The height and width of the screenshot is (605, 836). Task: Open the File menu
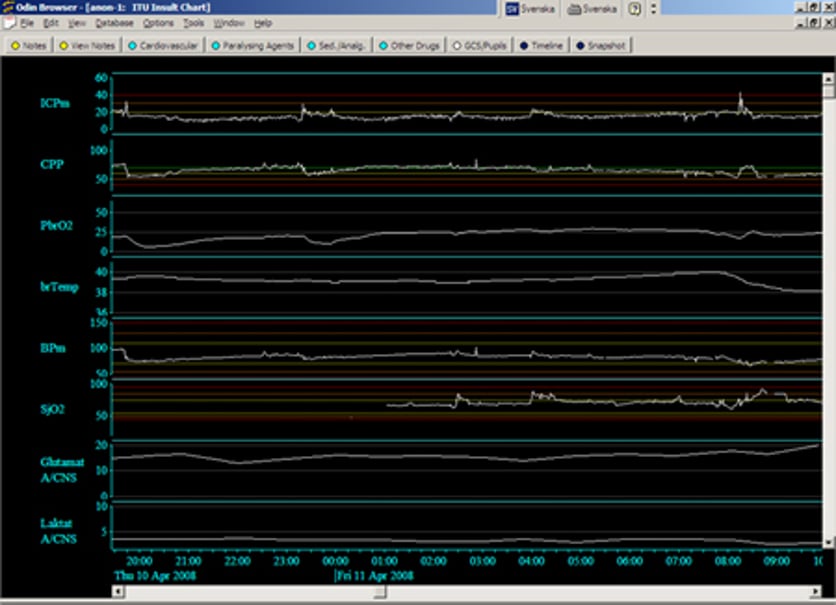pos(27,22)
